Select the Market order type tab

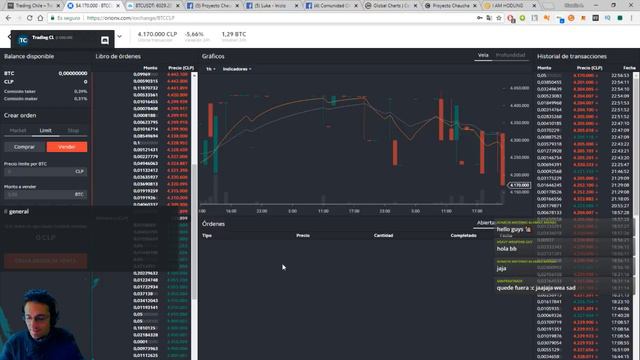(18, 131)
